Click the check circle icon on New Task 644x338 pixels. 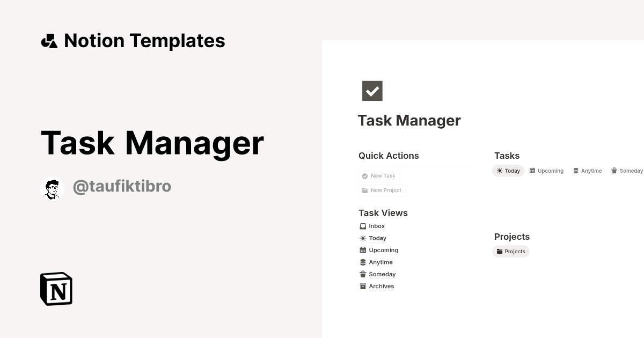point(365,175)
